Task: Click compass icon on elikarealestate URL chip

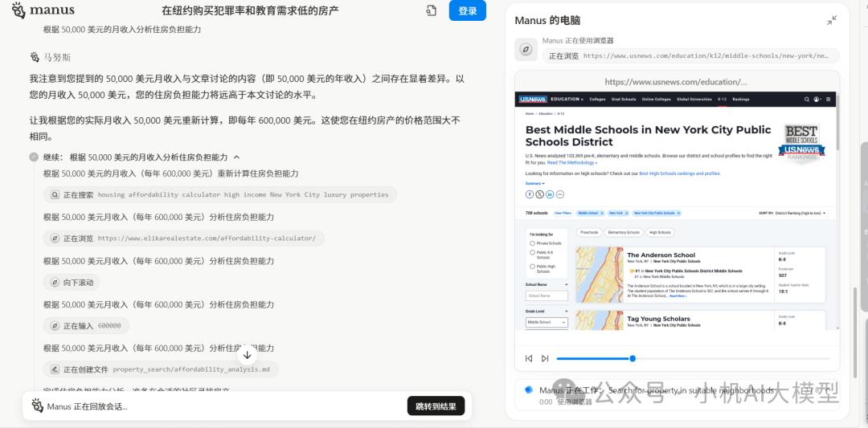Action: point(55,238)
